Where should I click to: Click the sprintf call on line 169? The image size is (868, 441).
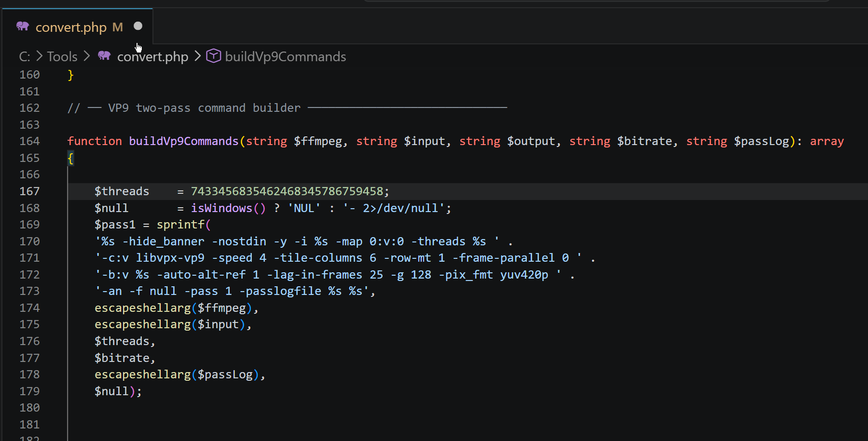pos(180,225)
